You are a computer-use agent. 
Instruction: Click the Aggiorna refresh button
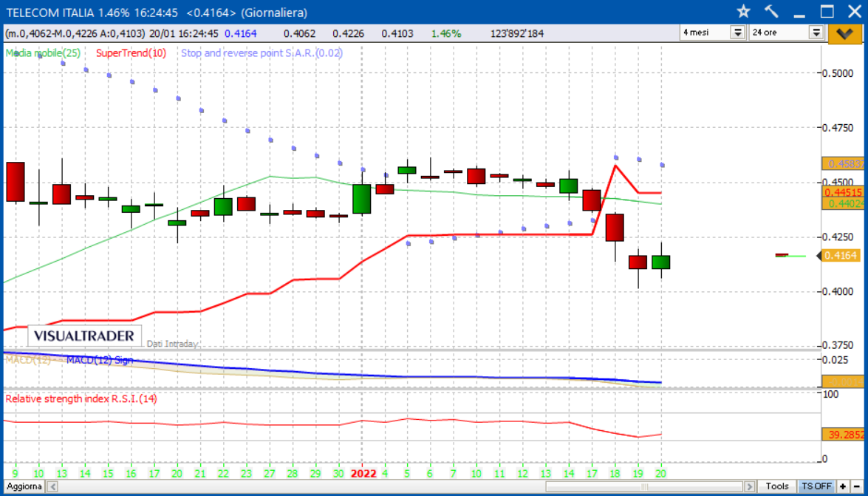[24, 486]
